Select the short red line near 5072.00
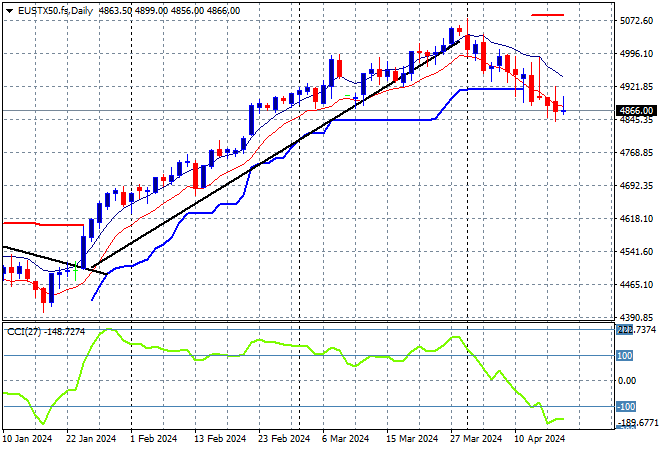This screenshot has width=660, height=450. coord(547,15)
